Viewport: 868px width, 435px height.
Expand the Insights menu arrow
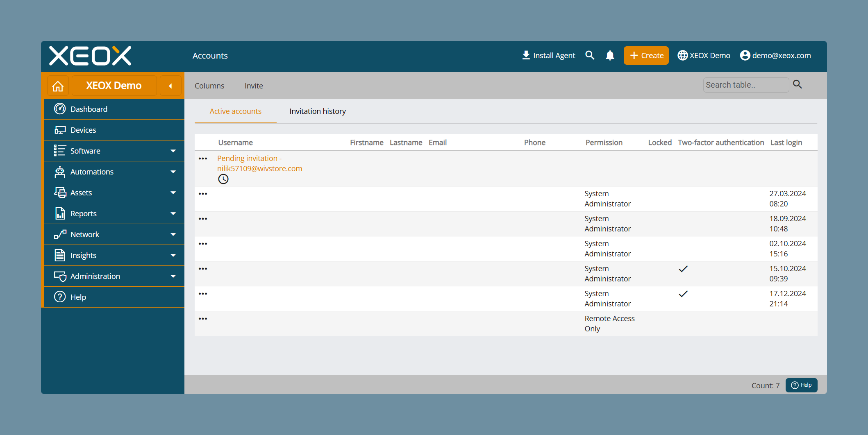point(173,256)
